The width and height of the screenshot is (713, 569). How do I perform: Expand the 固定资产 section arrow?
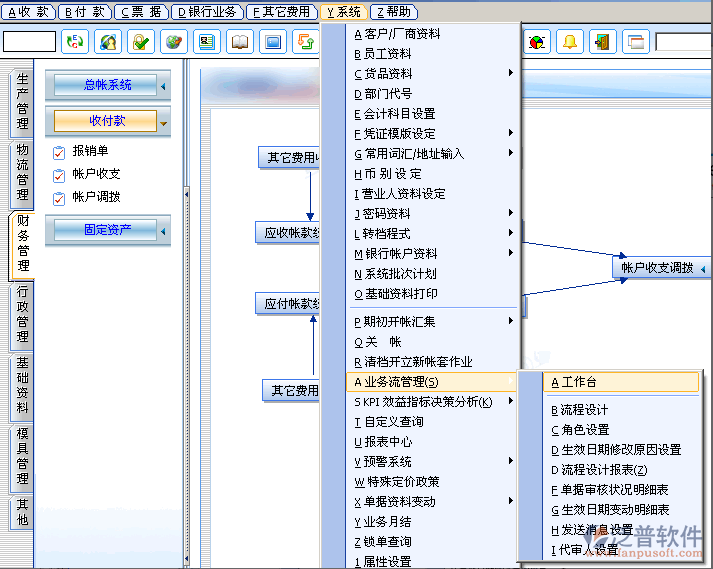[x=163, y=231]
